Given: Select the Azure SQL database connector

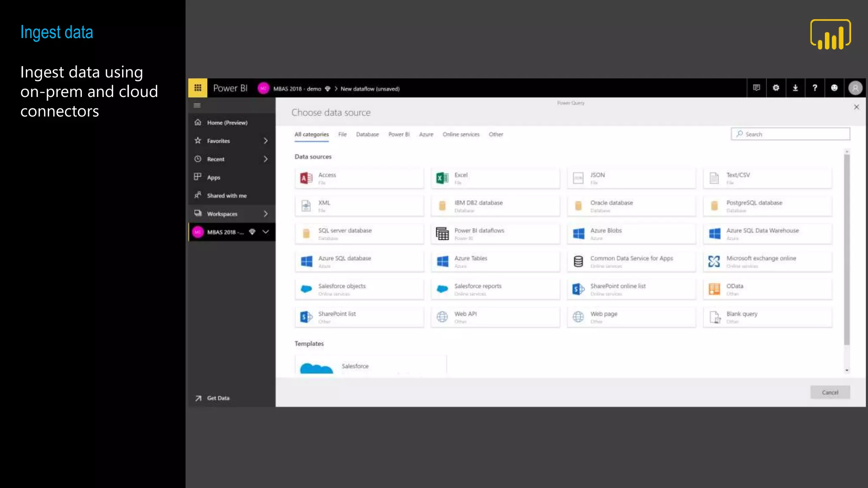Looking at the screenshot, I should [359, 261].
